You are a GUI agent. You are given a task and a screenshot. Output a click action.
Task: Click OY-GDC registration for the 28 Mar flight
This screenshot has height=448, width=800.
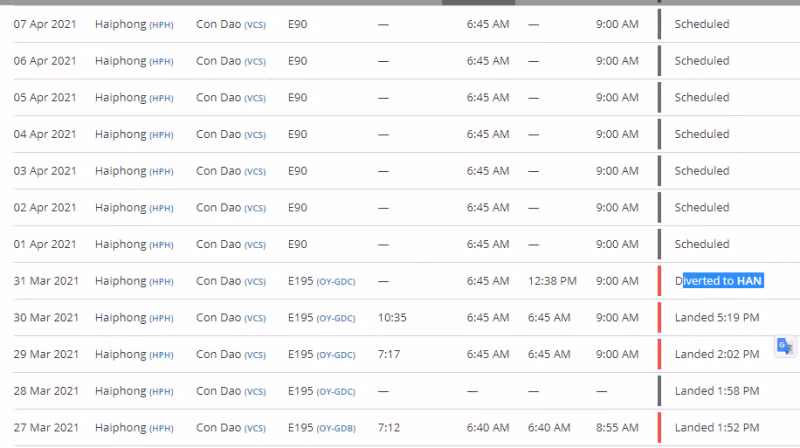(336, 391)
